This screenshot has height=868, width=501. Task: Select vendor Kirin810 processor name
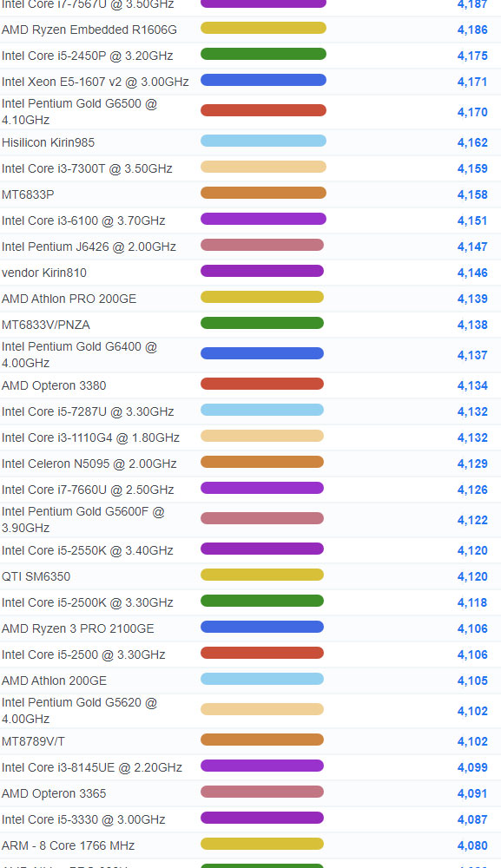(44, 273)
